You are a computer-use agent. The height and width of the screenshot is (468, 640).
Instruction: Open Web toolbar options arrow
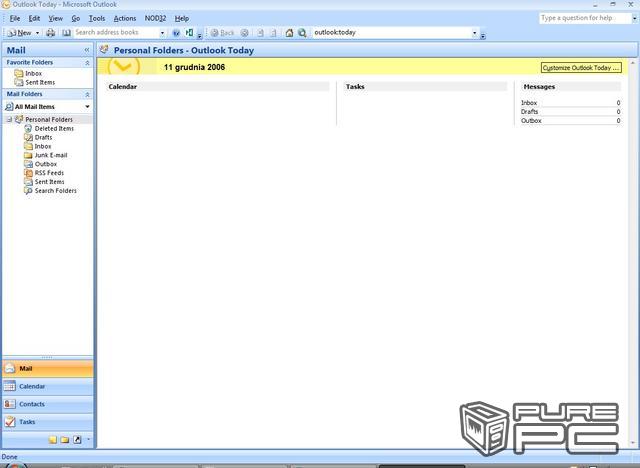click(483, 36)
